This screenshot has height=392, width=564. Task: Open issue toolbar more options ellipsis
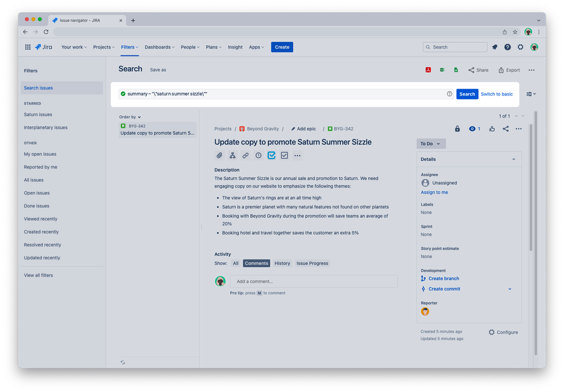tap(297, 155)
